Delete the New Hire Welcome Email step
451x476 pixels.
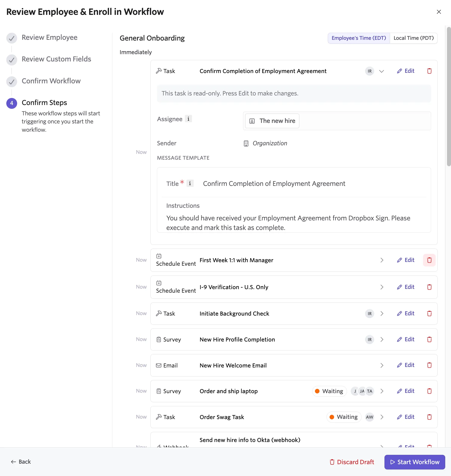pyautogui.click(x=429, y=365)
